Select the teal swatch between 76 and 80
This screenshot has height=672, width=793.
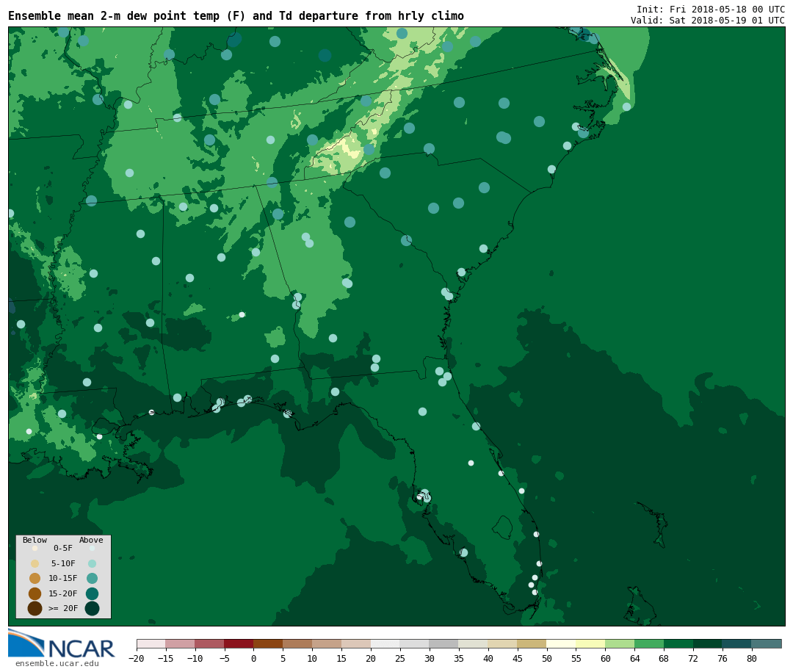click(738, 643)
